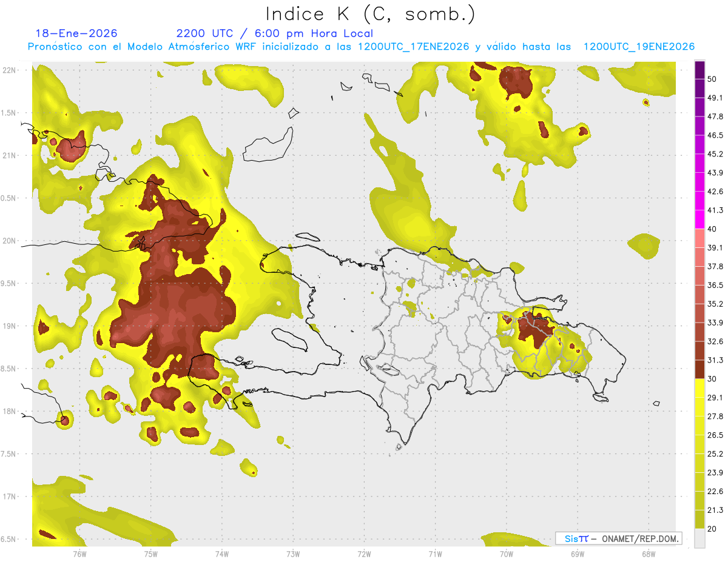
Task: Click the '46.5' colorbar value
Action: pyautogui.click(x=715, y=135)
